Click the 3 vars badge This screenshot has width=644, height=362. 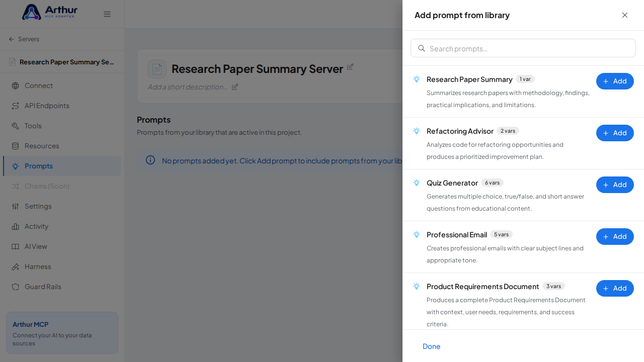pos(553,286)
